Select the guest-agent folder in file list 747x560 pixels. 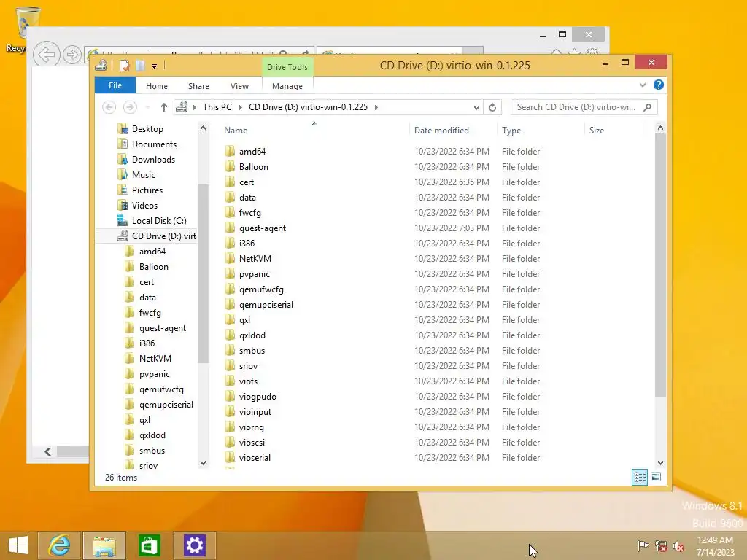click(263, 228)
